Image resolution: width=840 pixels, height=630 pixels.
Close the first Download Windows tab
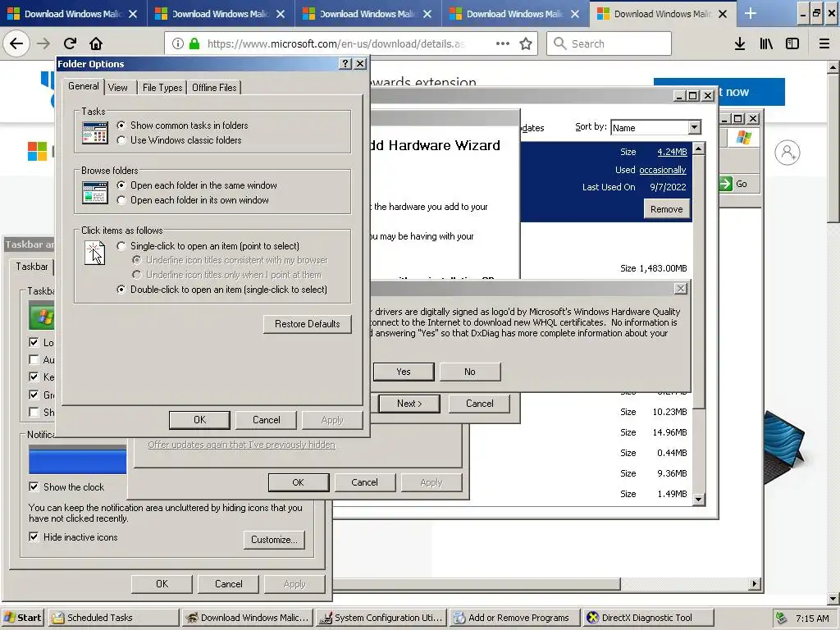pyautogui.click(x=133, y=14)
